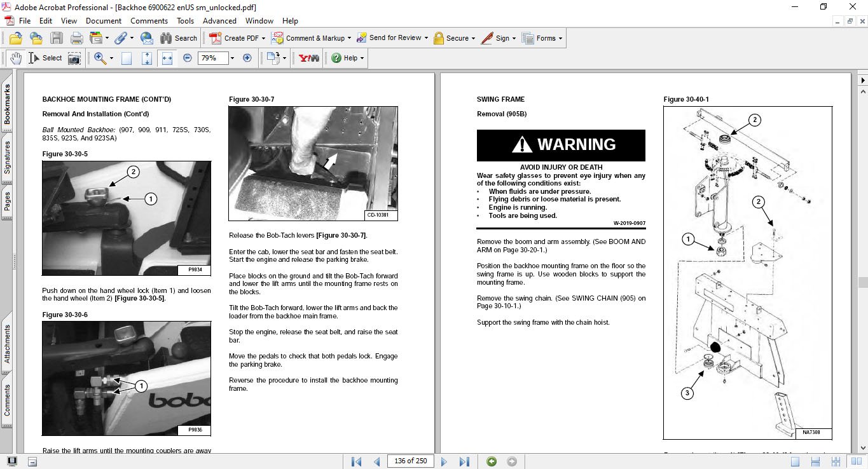Open the Tools menu
Viewport: 868px width, 469px height.
click(186, 21)
